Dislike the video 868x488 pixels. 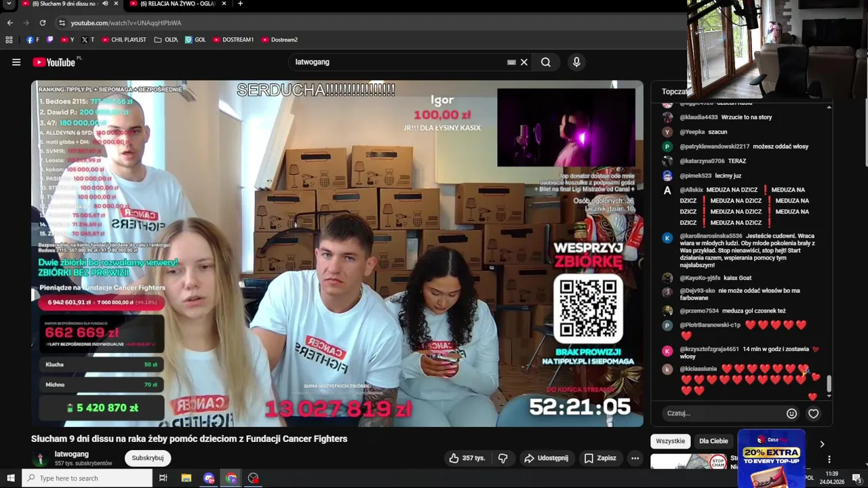[x=503, y=458]
